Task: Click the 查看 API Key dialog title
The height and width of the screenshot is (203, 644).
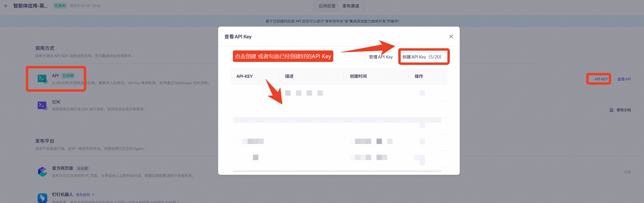Action: [238, 36]
